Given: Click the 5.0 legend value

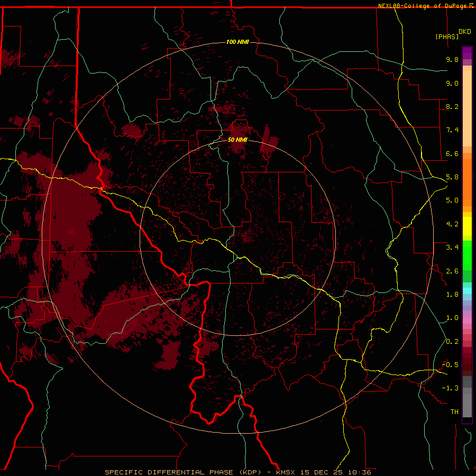Looking at the screenshot, I should (452, 200).
